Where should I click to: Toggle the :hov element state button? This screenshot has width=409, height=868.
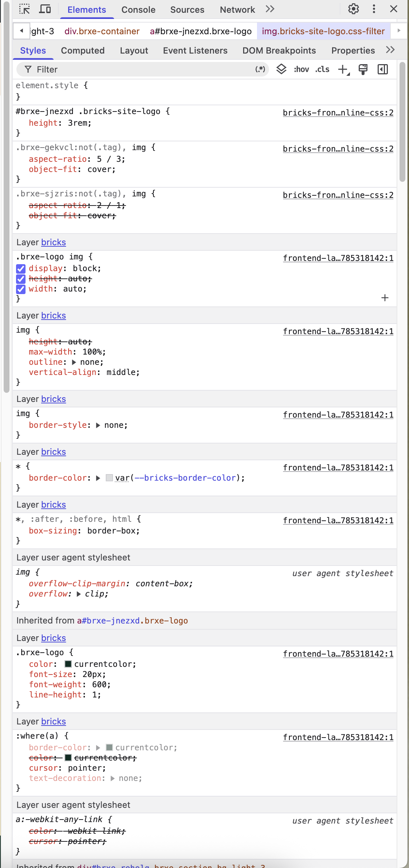(301, 69)
